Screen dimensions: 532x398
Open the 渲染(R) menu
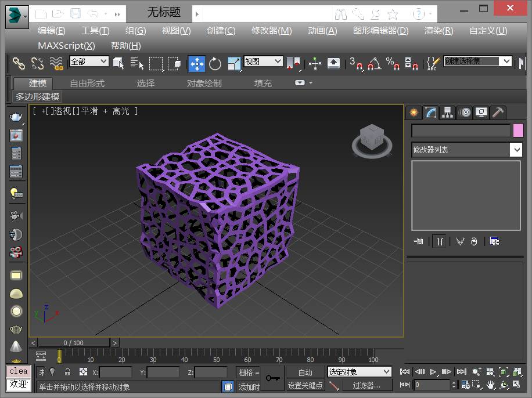(x=438, y=31)
